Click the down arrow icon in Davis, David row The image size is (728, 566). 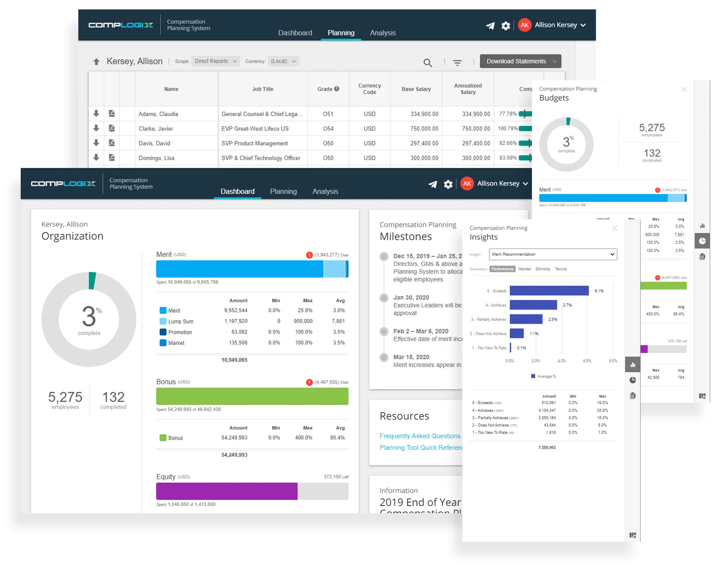96,143
